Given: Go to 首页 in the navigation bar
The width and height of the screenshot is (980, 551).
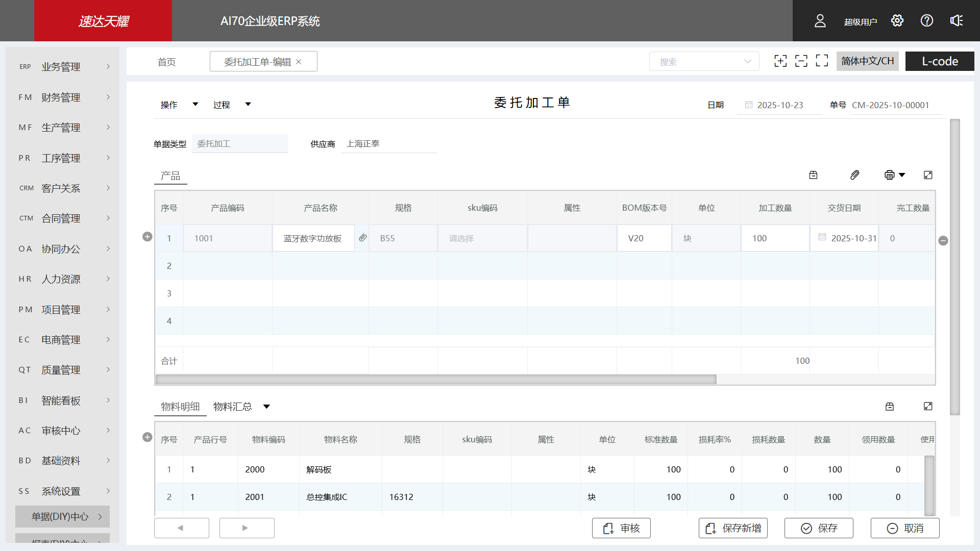Looking at the screenshot, I should [166, 61].
